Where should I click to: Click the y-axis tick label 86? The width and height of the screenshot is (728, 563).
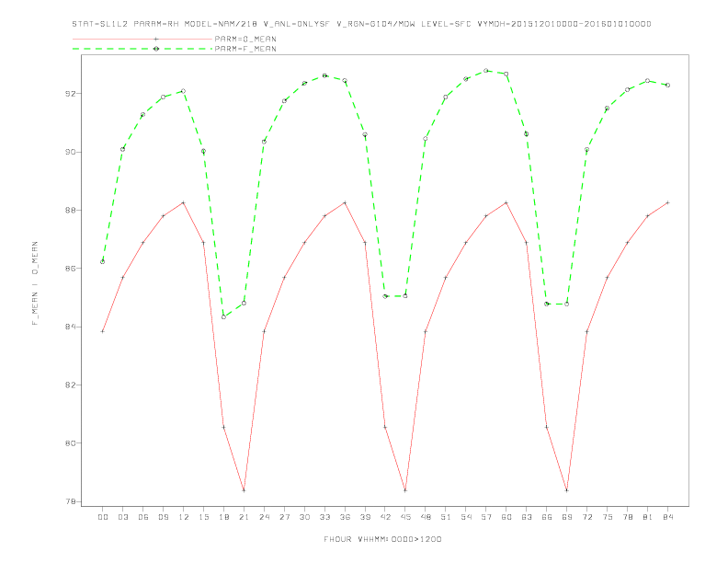[x=70, y=269]
